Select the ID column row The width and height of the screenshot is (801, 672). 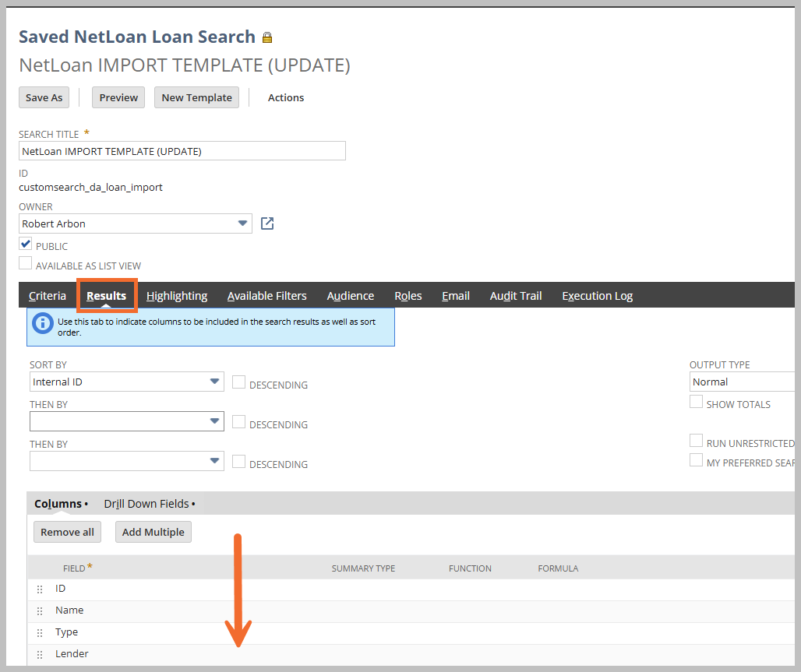411,589
